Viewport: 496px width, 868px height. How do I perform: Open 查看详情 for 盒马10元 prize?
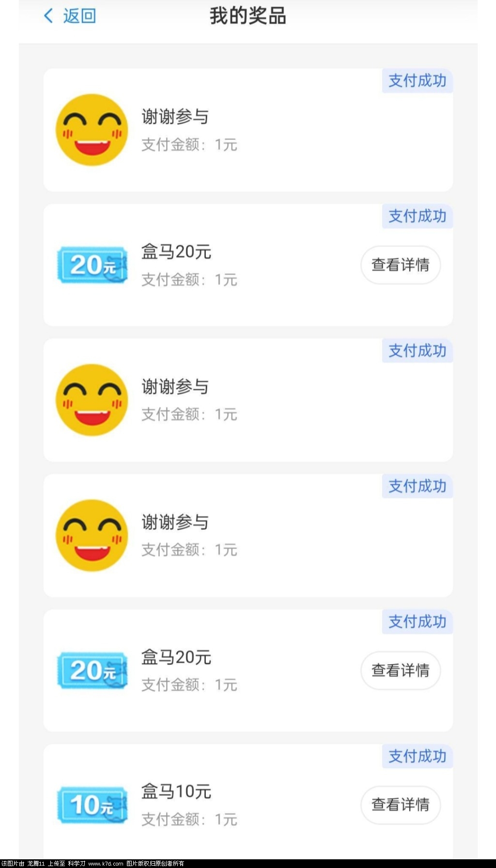pyautogui.click(x=401, y=805)
